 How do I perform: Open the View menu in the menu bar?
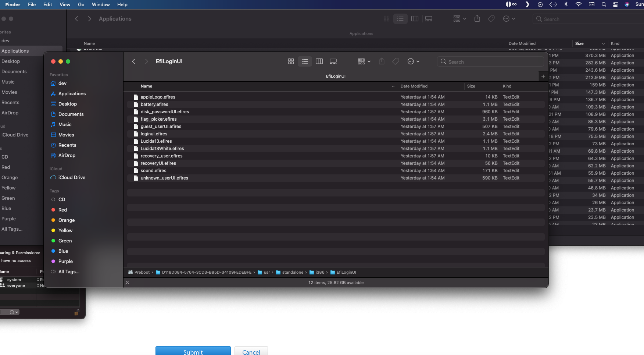tap(65, 4)
